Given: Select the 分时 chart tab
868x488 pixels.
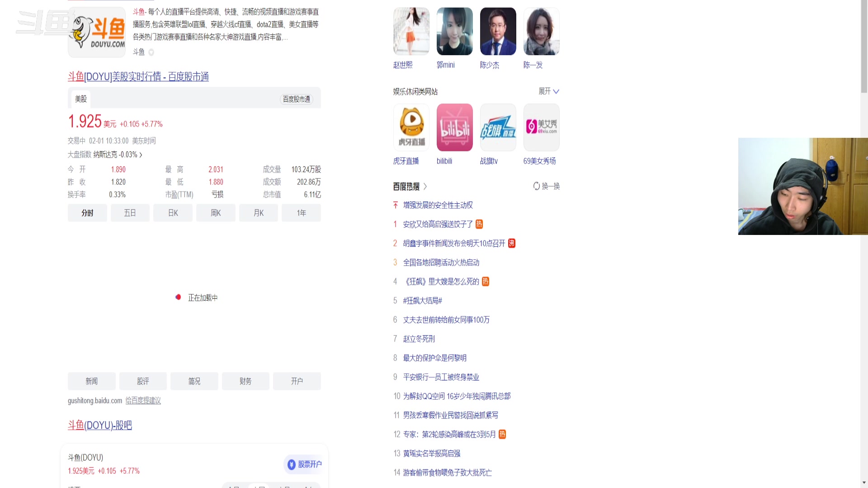Looking at the screenshot, I should [x=87, y=213].
